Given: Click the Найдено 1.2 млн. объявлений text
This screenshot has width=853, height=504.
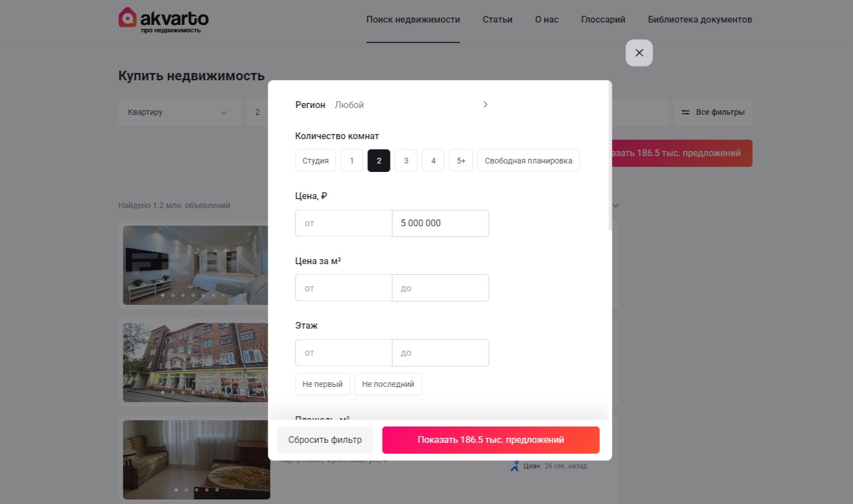Looking at the screenshot, I should click(x=174, y=205).
